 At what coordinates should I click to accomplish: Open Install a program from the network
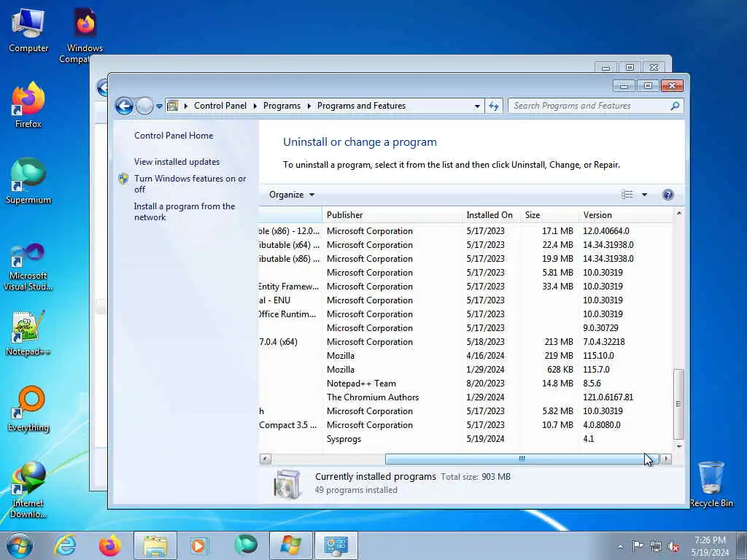(185, 211)
